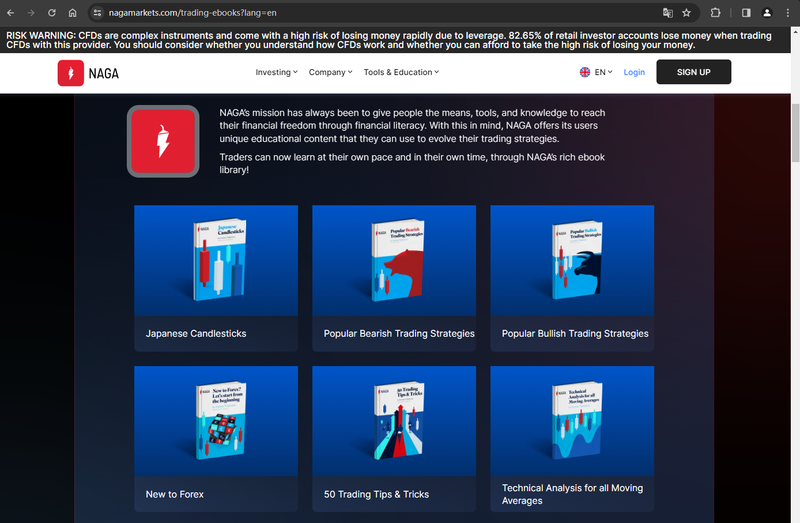Image resolution: width=800 pixels, height=523 pixels.
Task: Toggle the browser side panel icon
Action: (x=746, y=13)
